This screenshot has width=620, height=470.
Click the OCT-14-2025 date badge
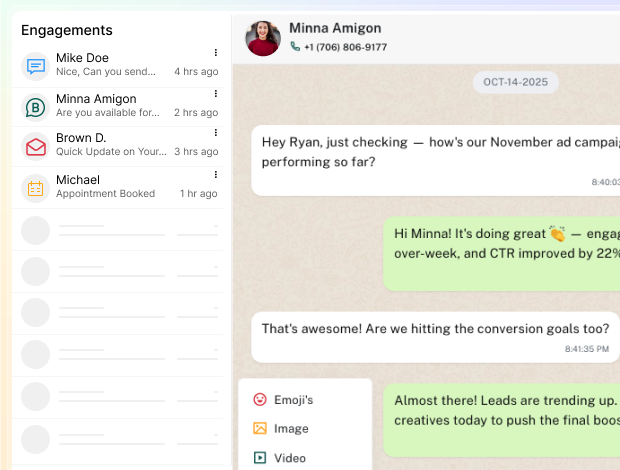515,82
